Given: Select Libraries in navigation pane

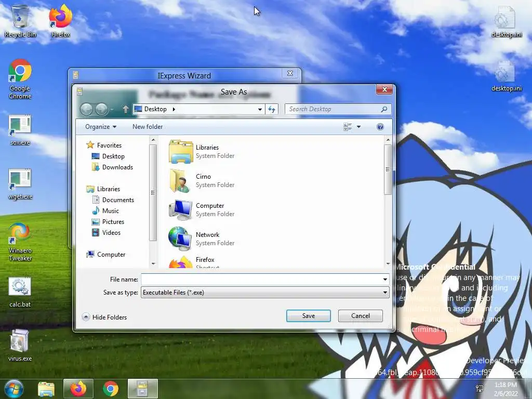Looking at the screenshot, I should [103, 189].
